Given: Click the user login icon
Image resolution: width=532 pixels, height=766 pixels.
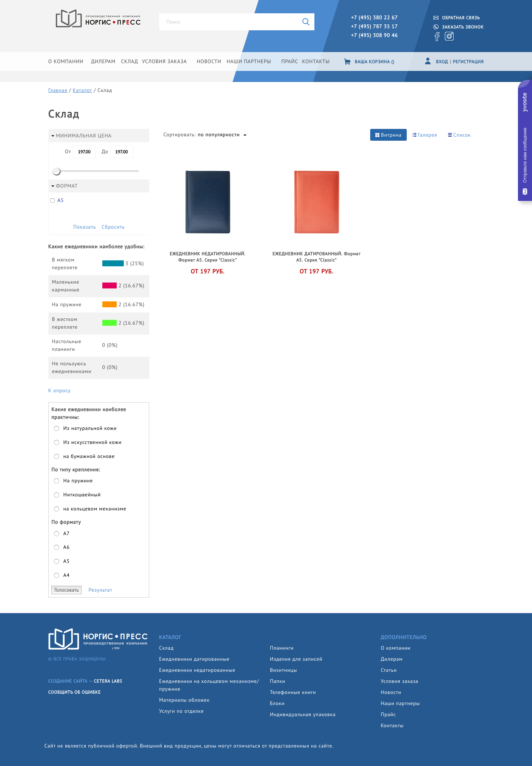Looking at the screenshot, I should coord(427,61).
